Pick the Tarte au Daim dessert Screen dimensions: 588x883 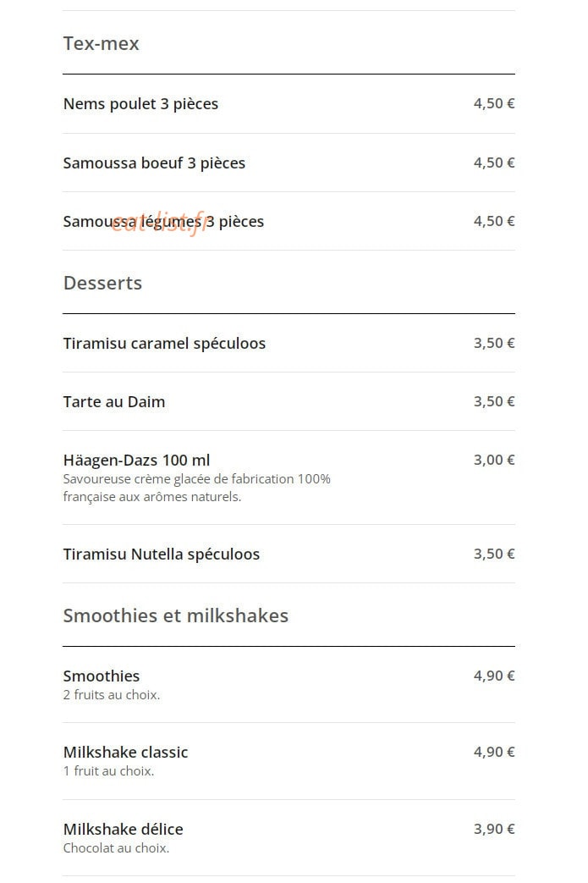pyautogui.click(x=289, y=401)
